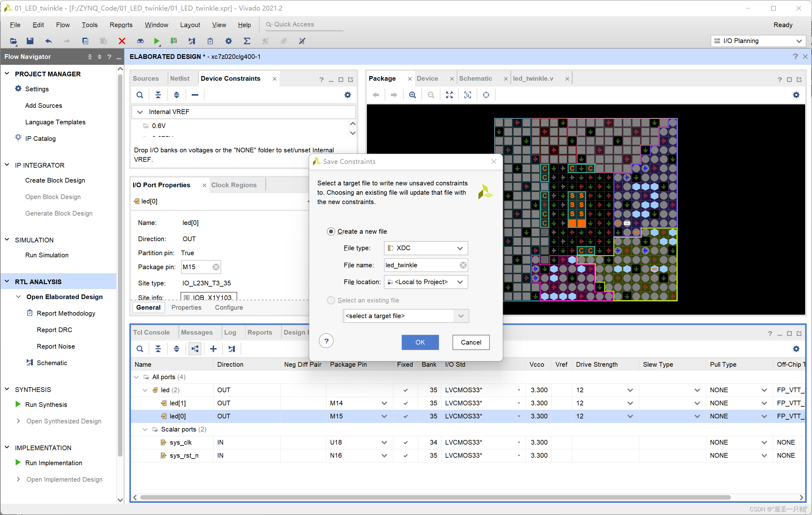Viewport: 812px width, 515px height.
Task: Search in the Device Constraints panel
Action: [140, 95]
